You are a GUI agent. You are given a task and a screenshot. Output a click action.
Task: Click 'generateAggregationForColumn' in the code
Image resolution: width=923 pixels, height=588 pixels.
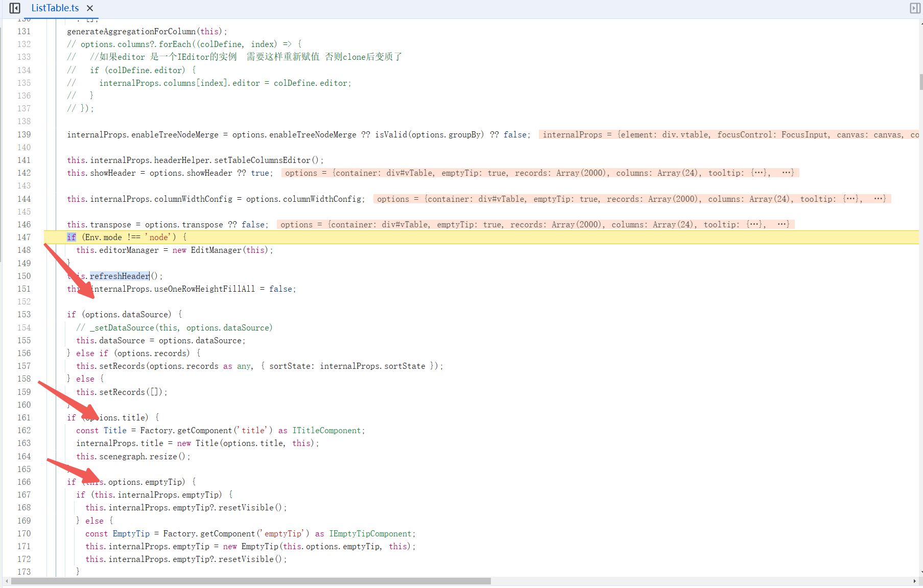coord(131,31)
